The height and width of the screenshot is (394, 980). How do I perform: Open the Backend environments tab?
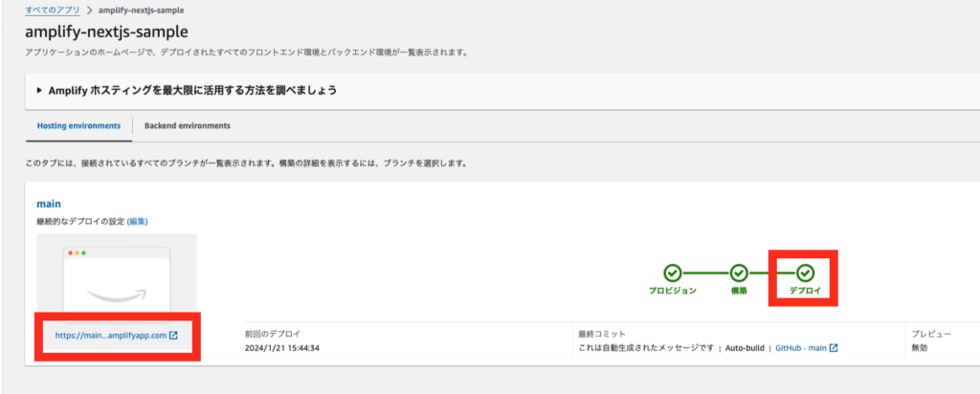(x=187, y=125)
